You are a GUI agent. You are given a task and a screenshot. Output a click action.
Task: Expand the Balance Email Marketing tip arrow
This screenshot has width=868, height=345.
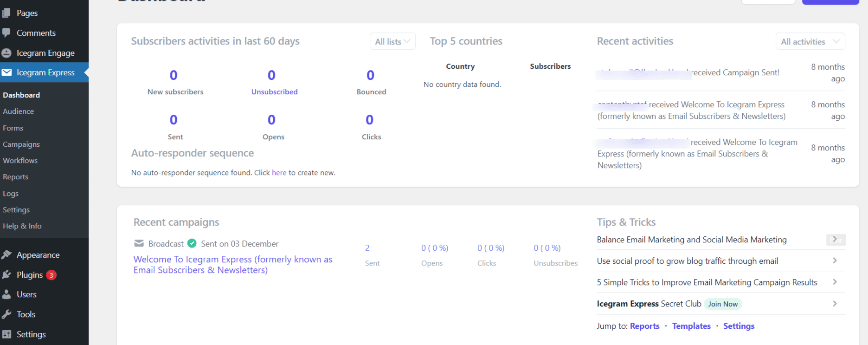tap(836, 240)
